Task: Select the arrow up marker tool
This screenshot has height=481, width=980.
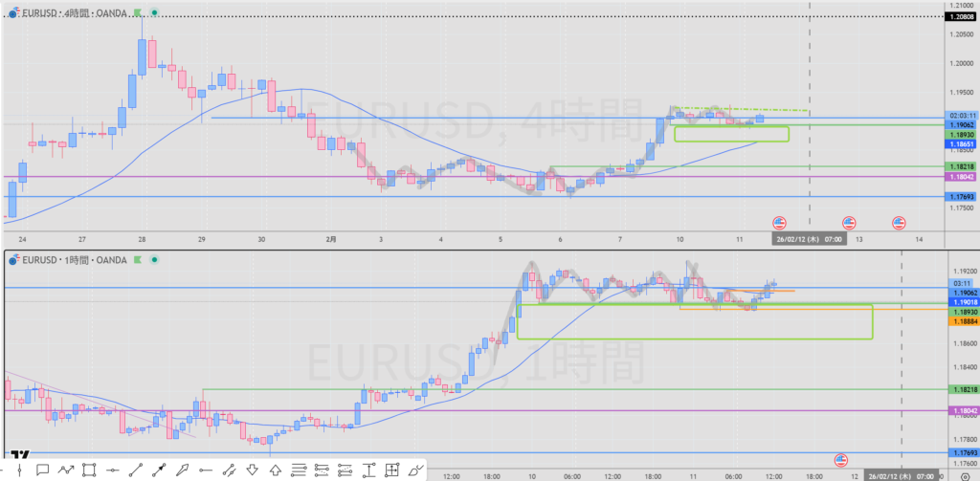Action: [x=276, y=470]
